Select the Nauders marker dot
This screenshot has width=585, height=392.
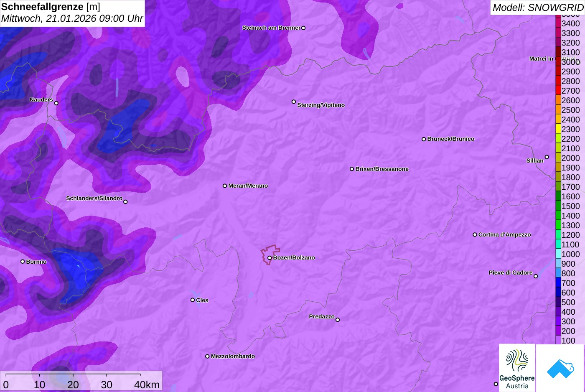coord(56,103)
